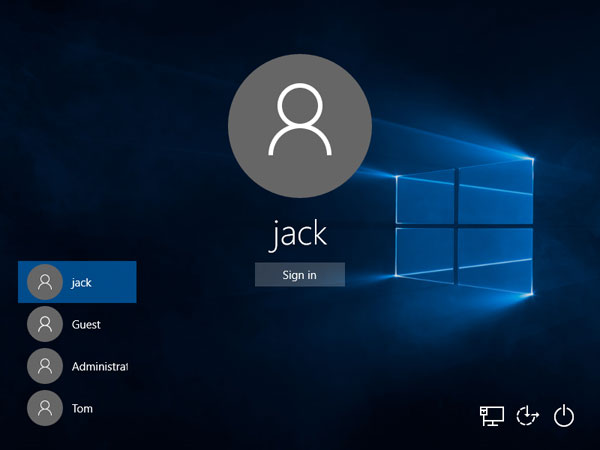The height and width of the screenshot is (450, 600).
Task: Select Tom's avatar icon
Action: [43, 408]
